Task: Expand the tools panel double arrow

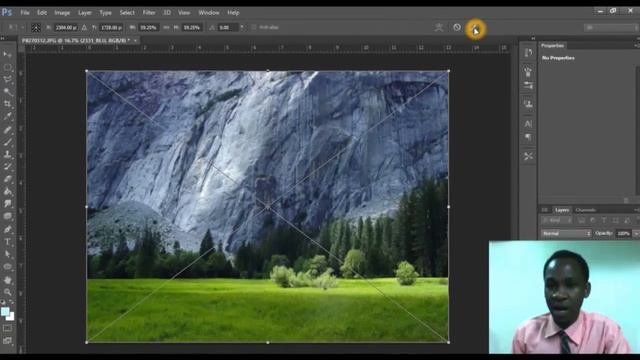Action: tap(2, 38)
